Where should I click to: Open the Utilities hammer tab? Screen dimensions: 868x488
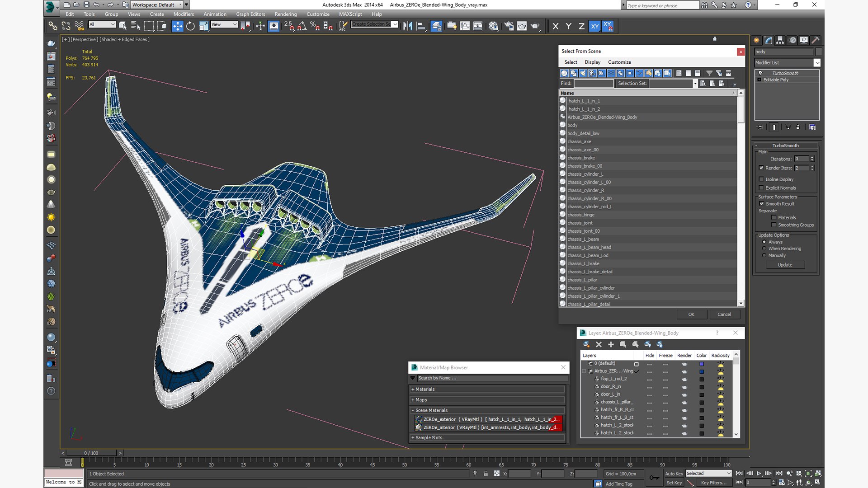tap(816, 40)
